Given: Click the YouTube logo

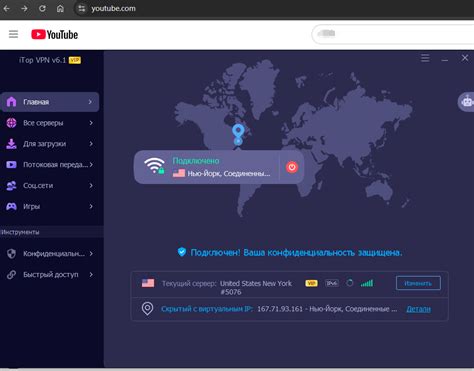Looking at the screenshot, I should (54, 34).
